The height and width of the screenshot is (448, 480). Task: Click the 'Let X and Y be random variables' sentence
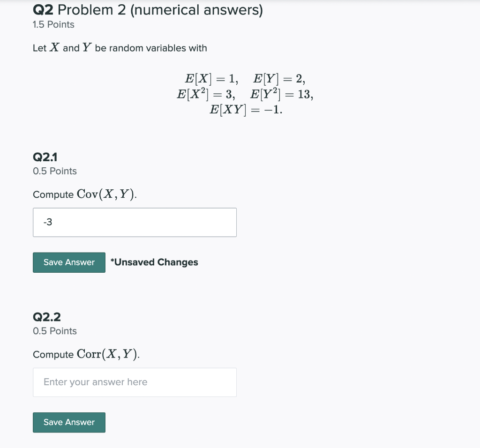[x=120, y=47]
